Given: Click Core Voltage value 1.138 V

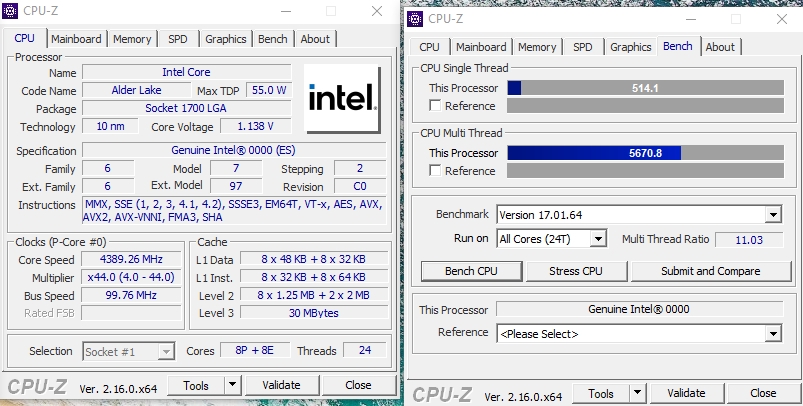Looking at the screenshot, I should click(256, 126).
